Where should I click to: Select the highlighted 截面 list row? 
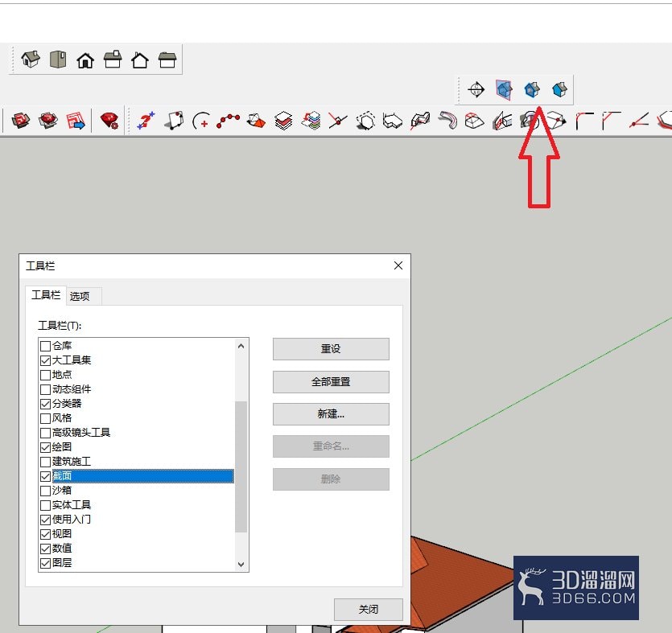pos(143,476)
